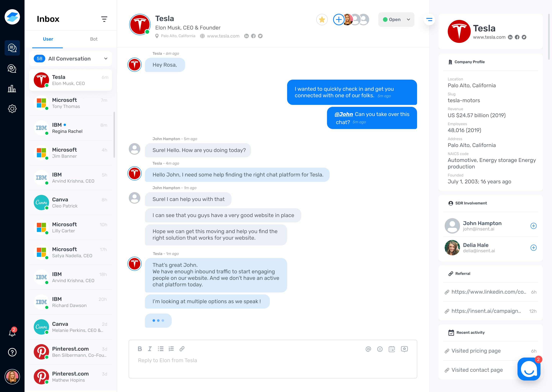Viewport: 552px width, 392px height.
Task: Click the analytics bar chart sidebar icon
Action: [12, 89]
